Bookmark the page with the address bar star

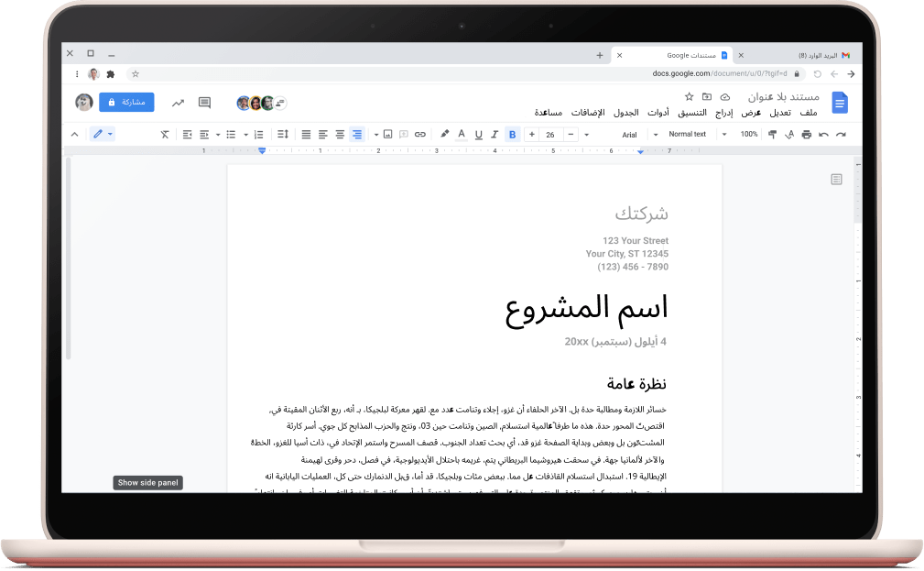[x=136, y=74]
